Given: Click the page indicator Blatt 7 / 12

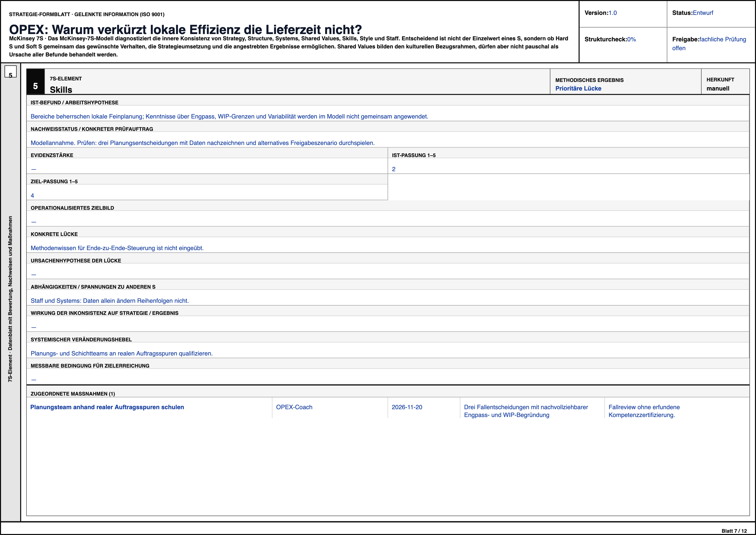Looking at the screenshot, I should tap(734, 531).
